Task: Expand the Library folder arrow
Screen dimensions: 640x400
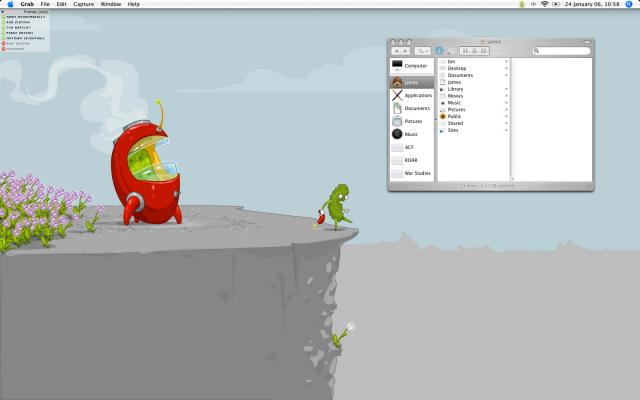Action: coord(506,89)
